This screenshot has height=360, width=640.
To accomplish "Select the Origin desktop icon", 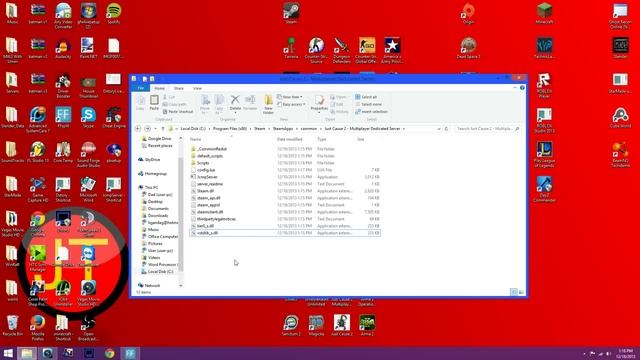I will pyautogui.click(x=468, y=13).
